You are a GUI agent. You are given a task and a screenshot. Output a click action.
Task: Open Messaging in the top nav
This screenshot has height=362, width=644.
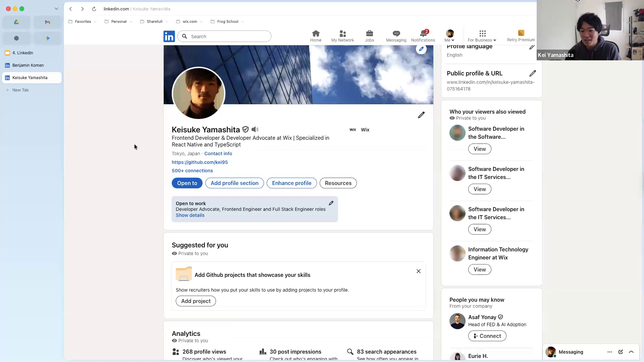click(x=396, y=36)
